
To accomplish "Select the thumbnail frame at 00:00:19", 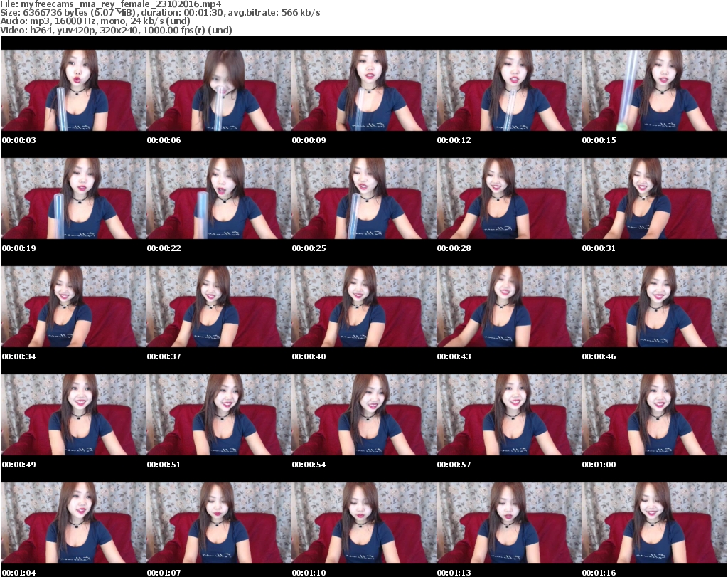I will point(74,198).
